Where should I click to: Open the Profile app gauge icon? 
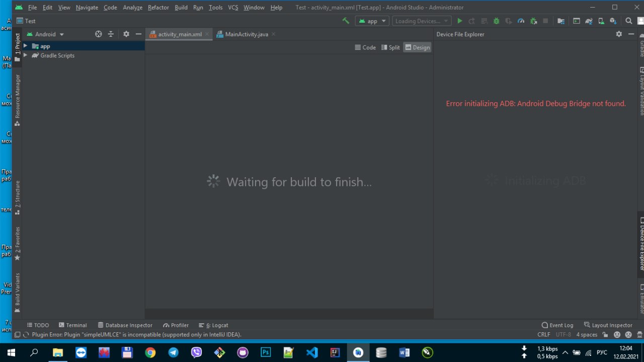tap(521, 21)
